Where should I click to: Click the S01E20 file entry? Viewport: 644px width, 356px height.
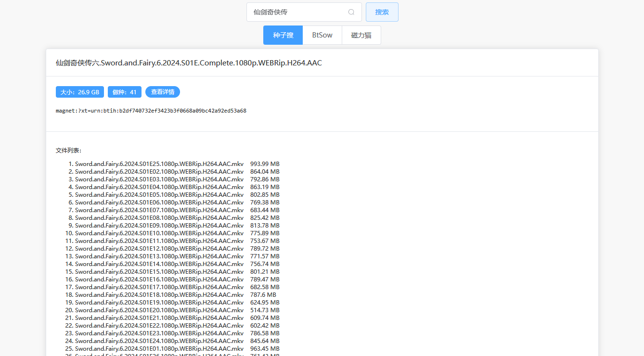point(159,310)
